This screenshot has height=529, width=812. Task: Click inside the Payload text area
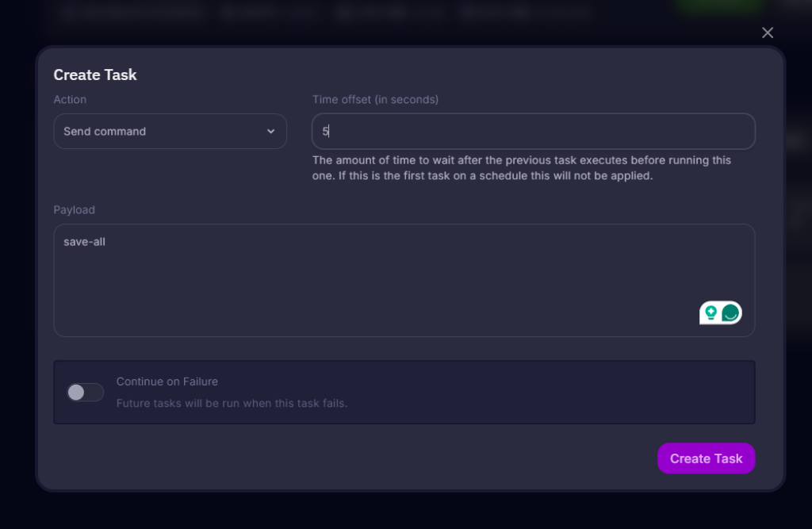(404, 280)
